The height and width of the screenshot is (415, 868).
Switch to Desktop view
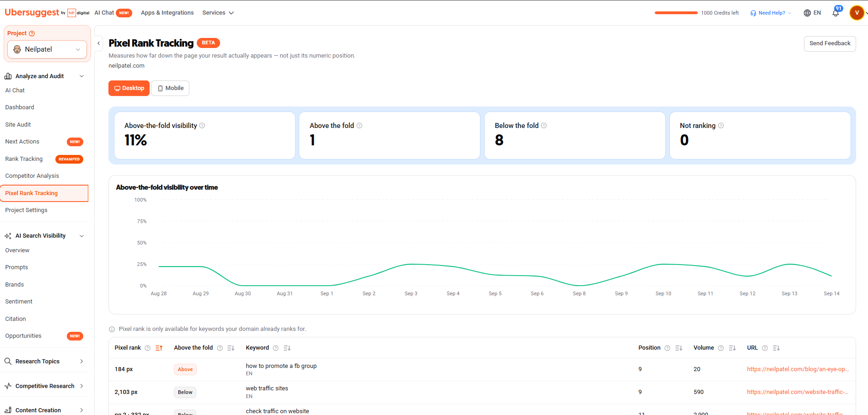click(x=129, y=88)
